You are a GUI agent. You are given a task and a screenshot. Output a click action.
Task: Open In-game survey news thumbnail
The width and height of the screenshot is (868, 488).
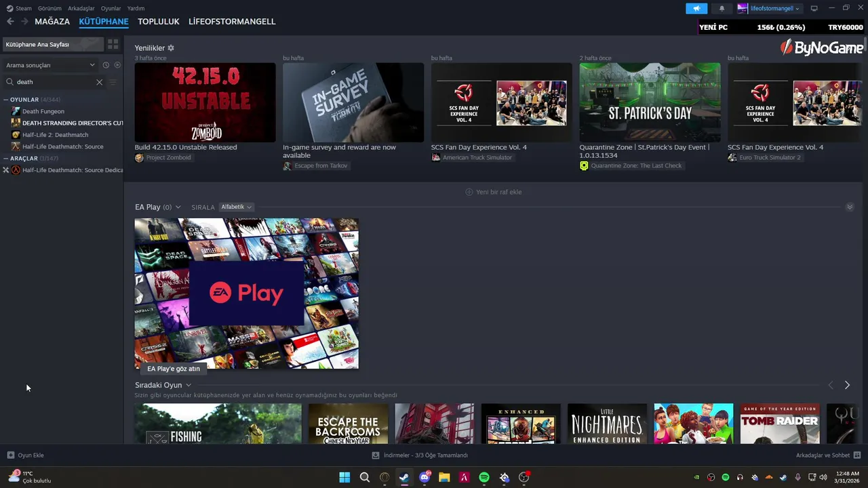pos(353,102)
